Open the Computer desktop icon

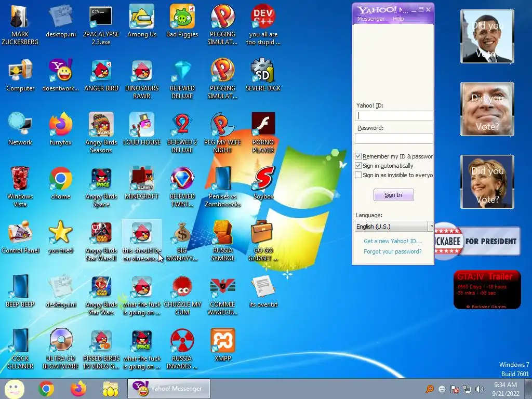coord(20,75)
